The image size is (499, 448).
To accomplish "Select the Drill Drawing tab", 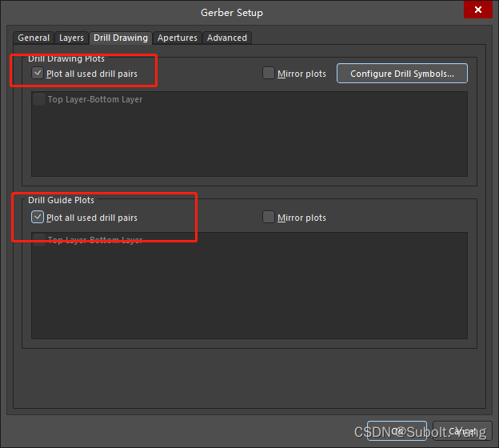I will (120, 38).
